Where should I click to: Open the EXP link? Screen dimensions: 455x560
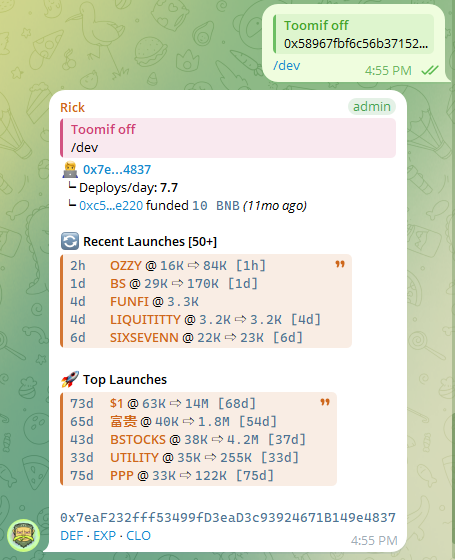105,535
